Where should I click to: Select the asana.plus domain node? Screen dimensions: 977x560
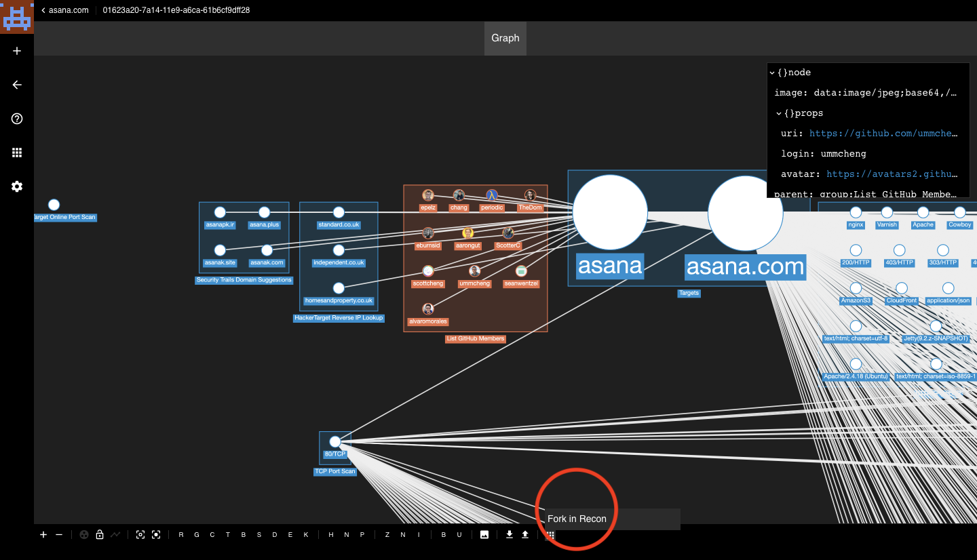point(265,212)
